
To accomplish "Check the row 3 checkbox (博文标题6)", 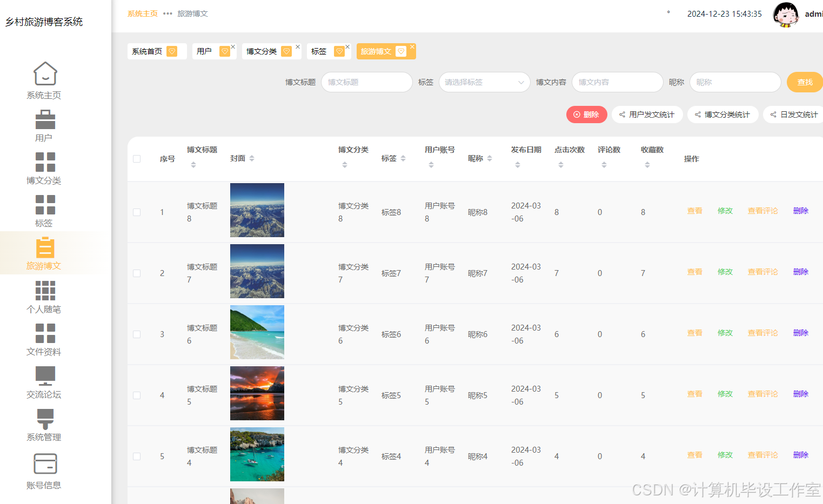I will [x=137, y=334].
